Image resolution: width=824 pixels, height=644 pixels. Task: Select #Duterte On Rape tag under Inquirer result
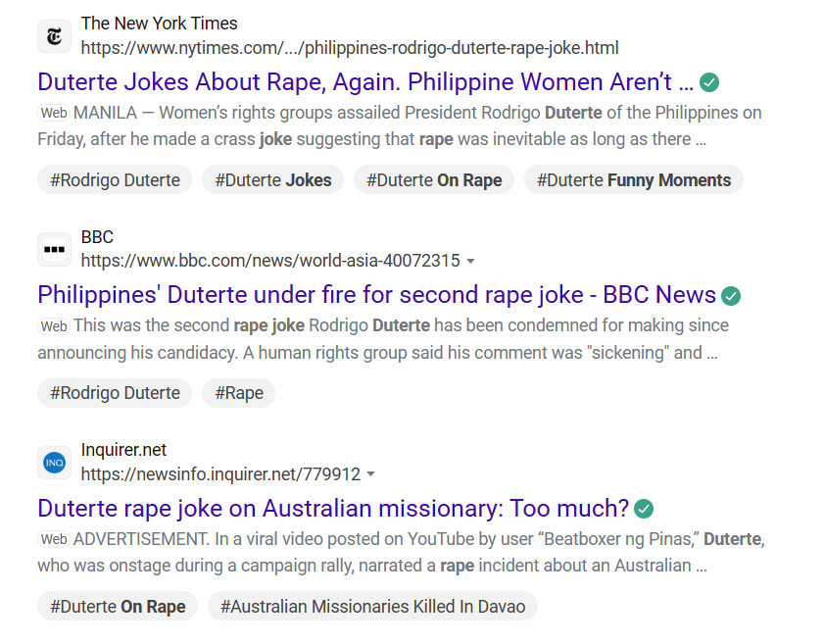(118, 606)
